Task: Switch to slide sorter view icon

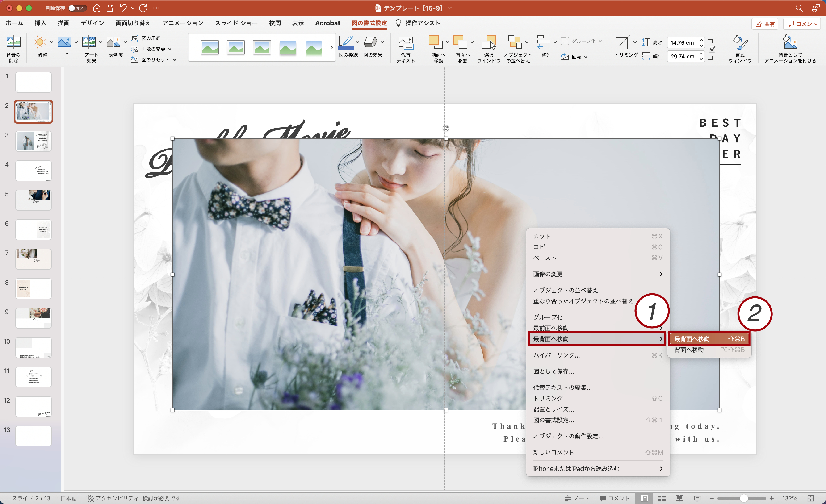Action: (662, 498)
